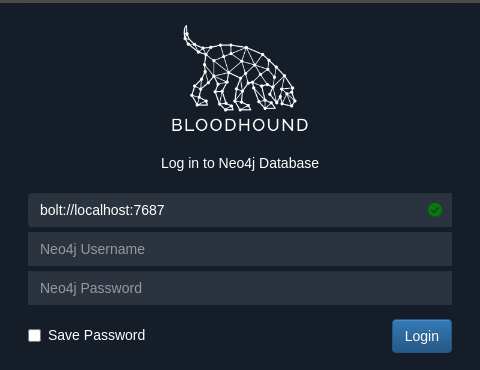The height and width of the screenshot is (370, 480).
Task: Focus the Neo4j Password field
Action: [x=240, y=288]
